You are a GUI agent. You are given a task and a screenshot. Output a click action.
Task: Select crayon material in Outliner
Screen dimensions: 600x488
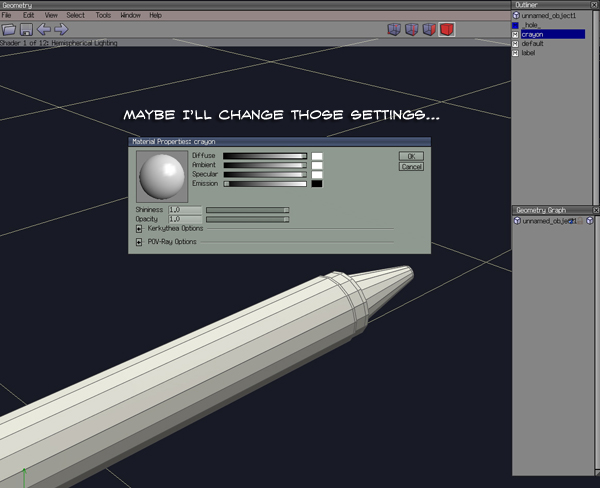(553, 34)
